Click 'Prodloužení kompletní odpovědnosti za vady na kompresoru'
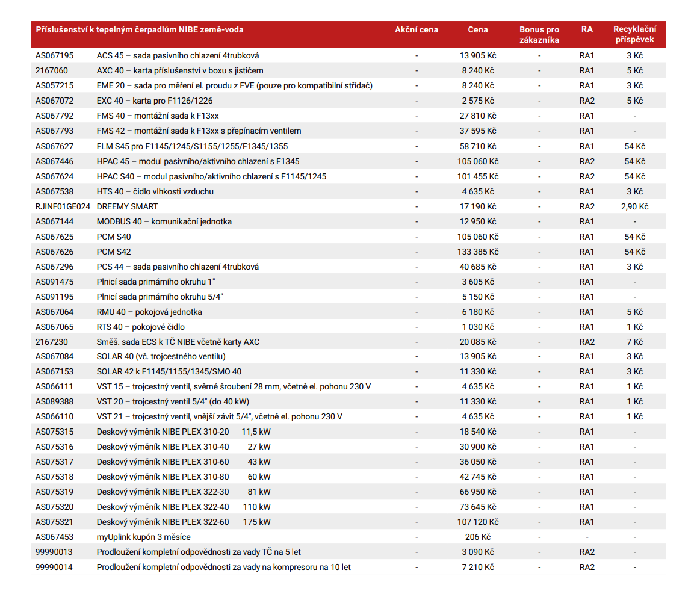700x597 pixels. click(x=224, y=568)
